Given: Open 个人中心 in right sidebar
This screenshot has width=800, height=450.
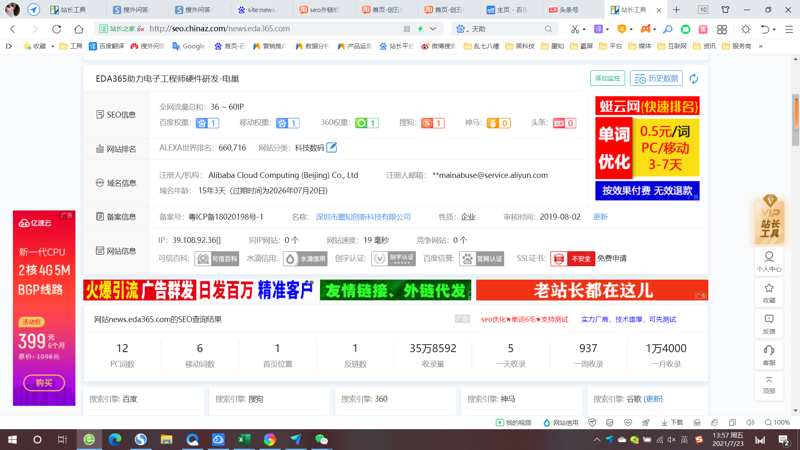Looking at the screenshot, I should 769,261.
